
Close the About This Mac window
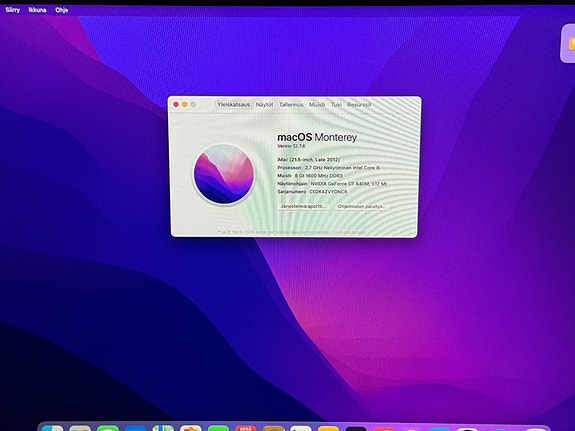pyautogui.click(x=176, y=105)
